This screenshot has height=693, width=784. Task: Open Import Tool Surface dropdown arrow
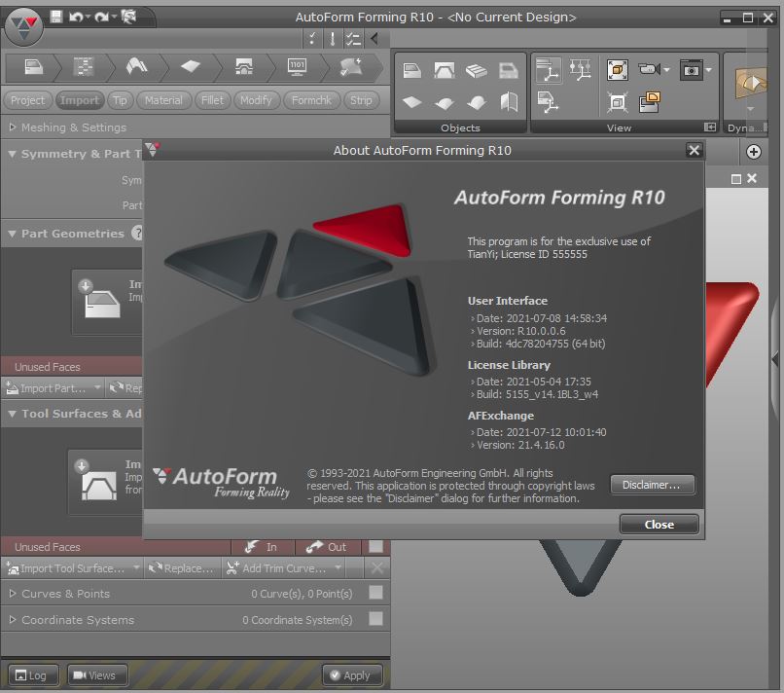pos(136,567)
